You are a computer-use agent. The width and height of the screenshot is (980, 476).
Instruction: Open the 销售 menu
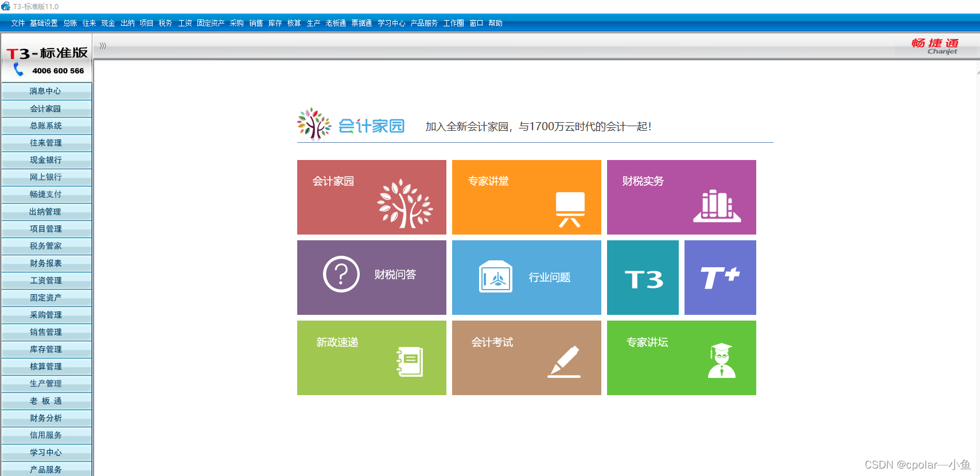point(256,23)
